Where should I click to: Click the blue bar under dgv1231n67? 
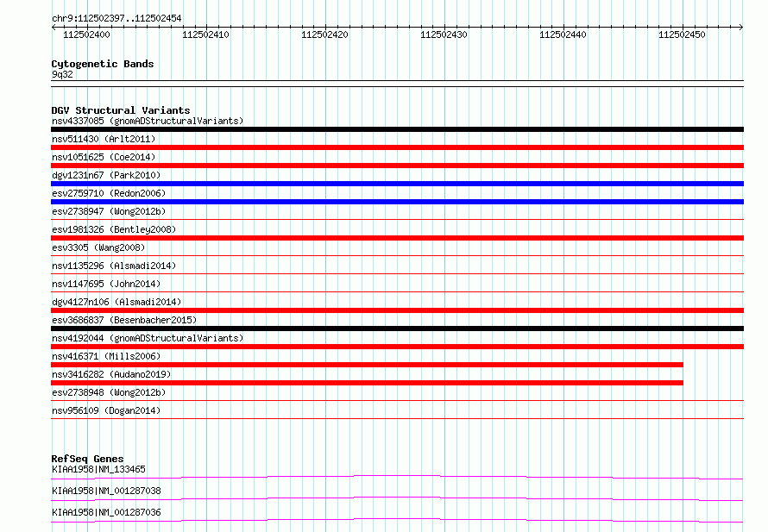[x=397, y=184]
